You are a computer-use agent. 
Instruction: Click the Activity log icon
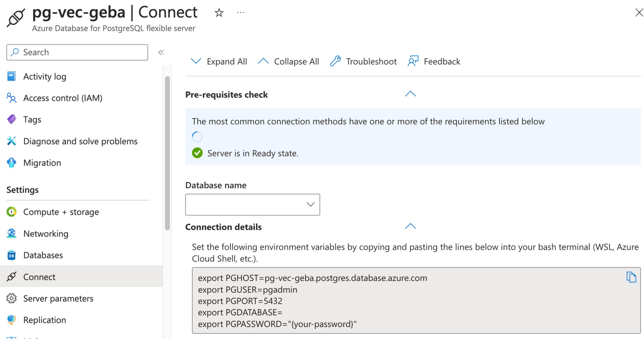11,76
